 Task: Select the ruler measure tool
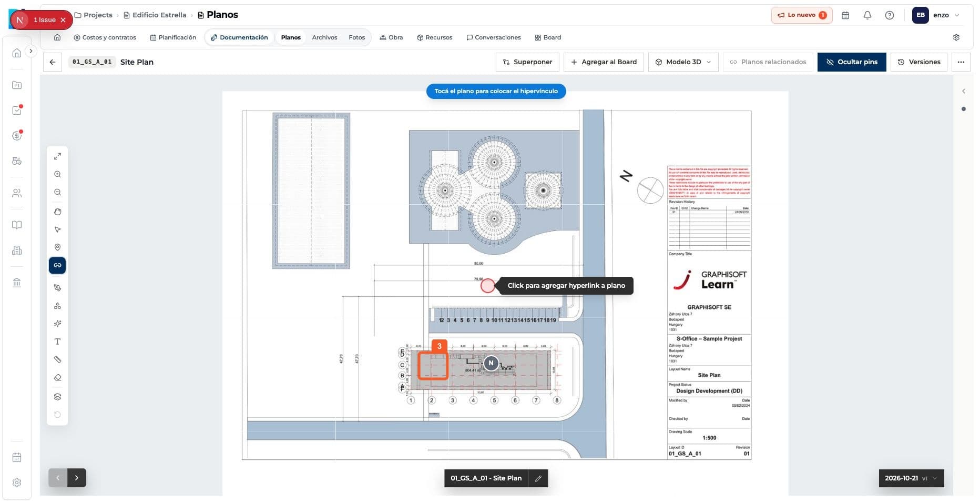pos(57,359)
